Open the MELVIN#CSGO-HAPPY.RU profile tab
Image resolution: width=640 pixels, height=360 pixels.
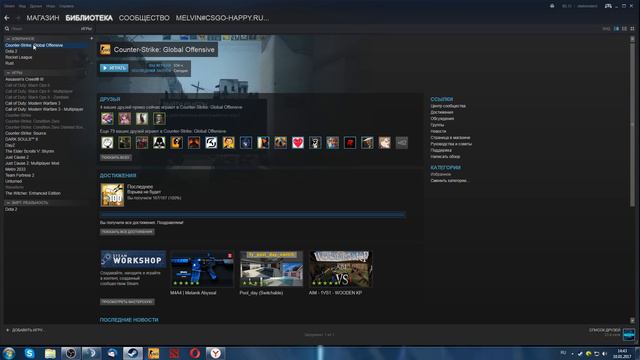222,18
